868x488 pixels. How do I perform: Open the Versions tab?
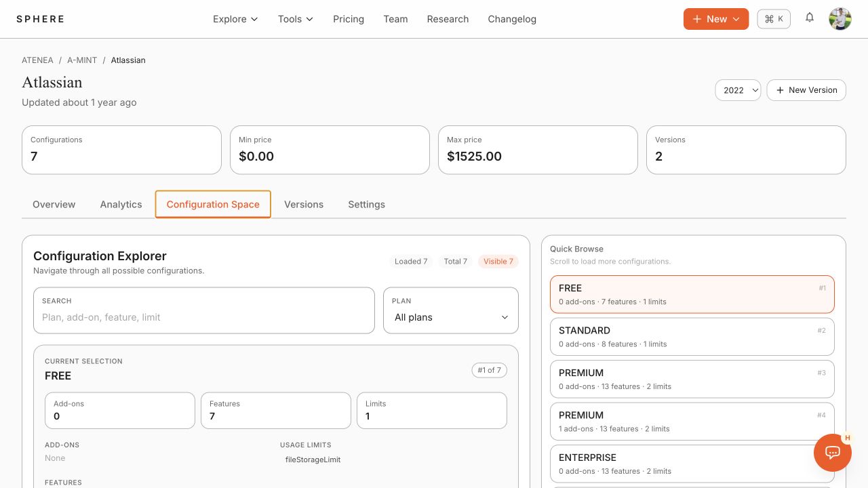304,204
